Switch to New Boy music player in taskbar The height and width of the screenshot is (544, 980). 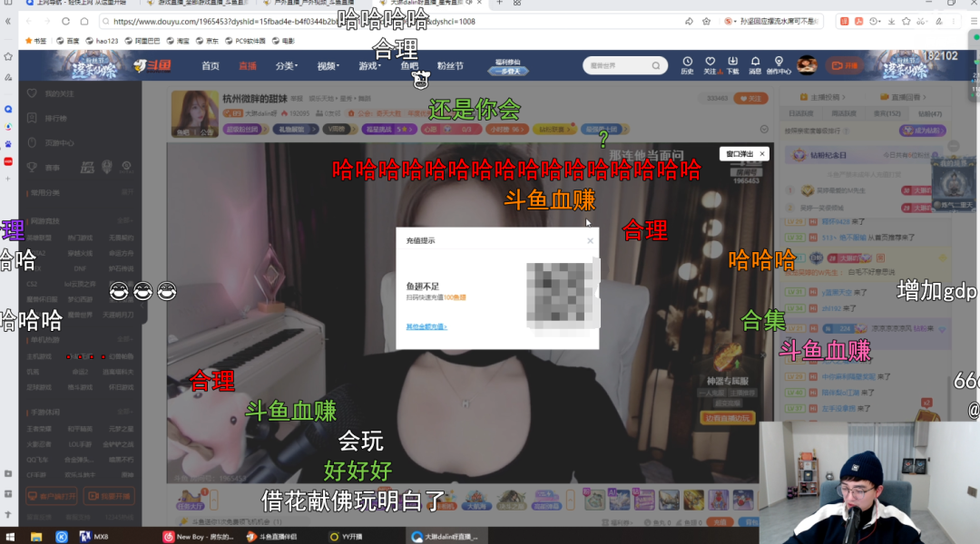tap(199, 537)
